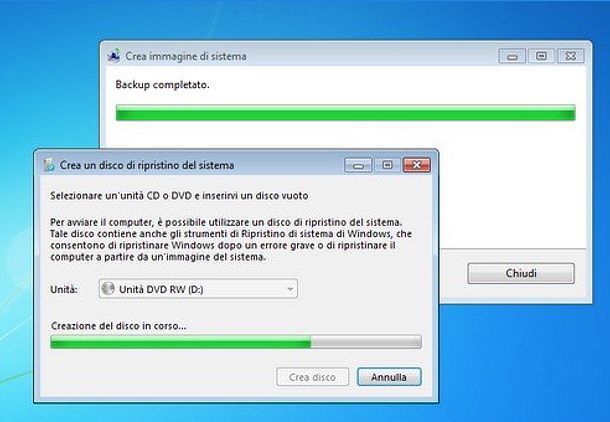
Task: Click the completed backup progress bar
Action: click(345, 112)
